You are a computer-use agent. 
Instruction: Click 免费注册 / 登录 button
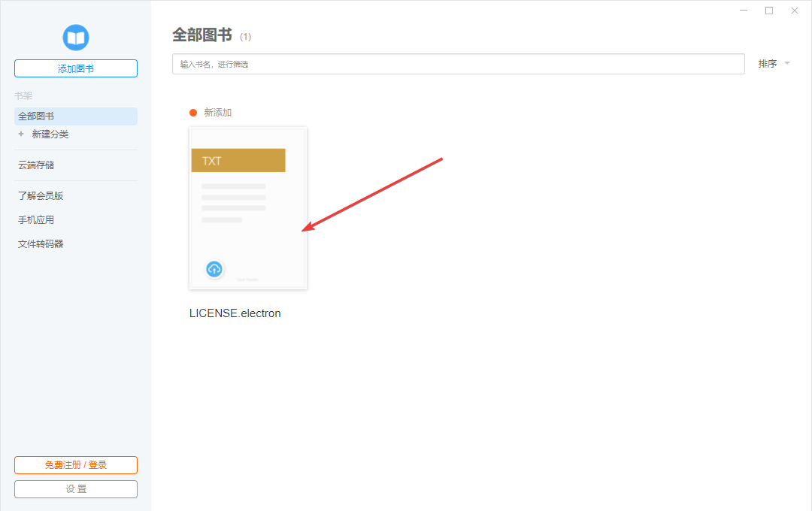pyautogui.click(x=76, y=465)
